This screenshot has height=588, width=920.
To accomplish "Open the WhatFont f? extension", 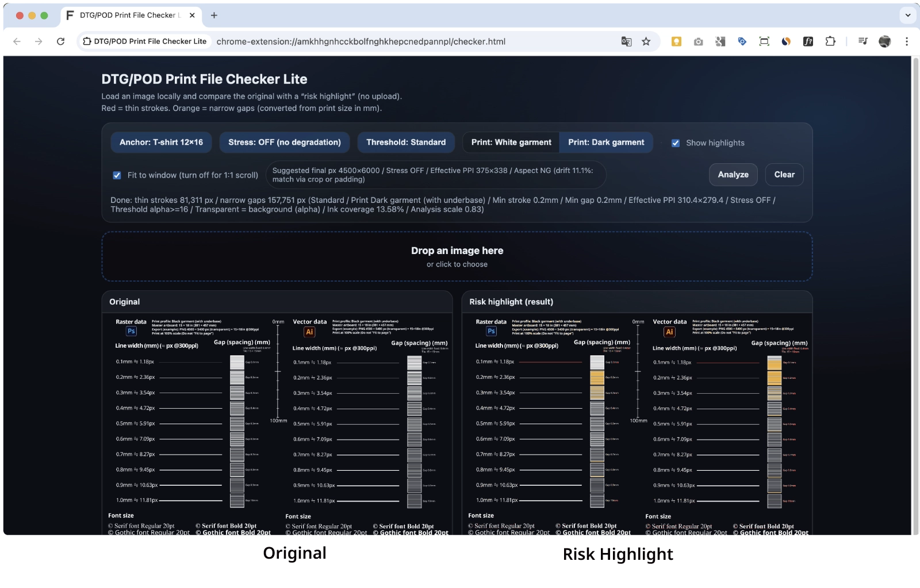I will click(x=808, y=41).
